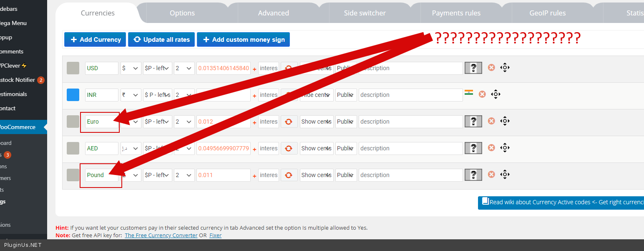644x251 pixels.
Task: Open the Fixer API link
Action: tap(215, 235)
